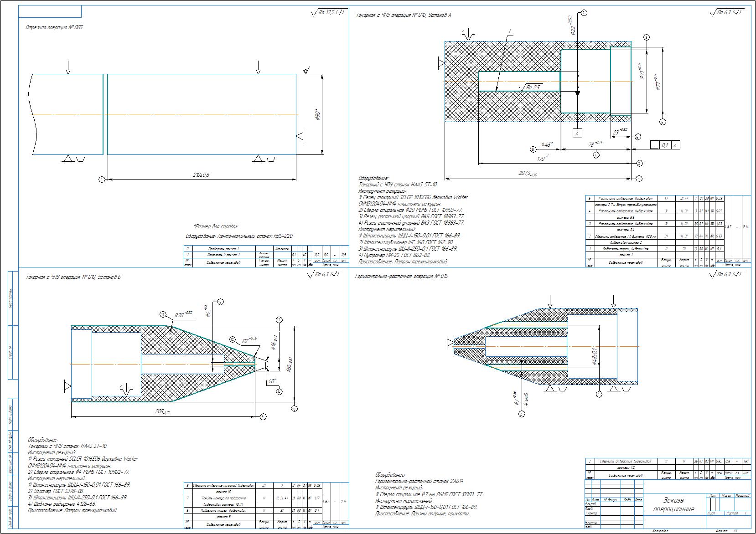Click 'Горизонтально-расточная операция № 015' heading

click(402, 276)
